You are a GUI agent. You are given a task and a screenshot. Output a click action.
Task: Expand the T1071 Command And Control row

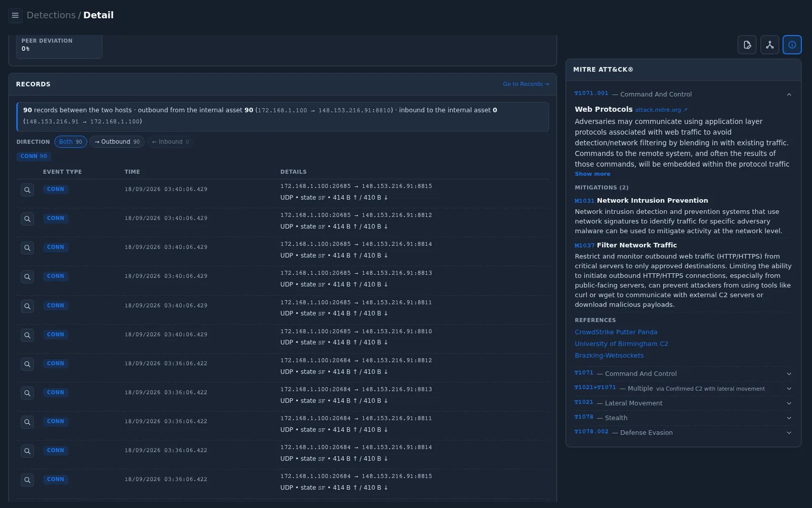click(684, 373)
